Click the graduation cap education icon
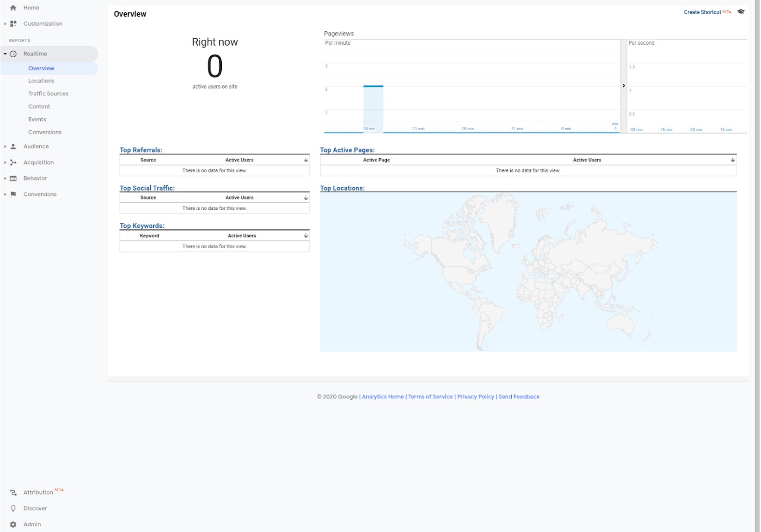The height and width of the screenshot is (532, 761). click(741, 12)
